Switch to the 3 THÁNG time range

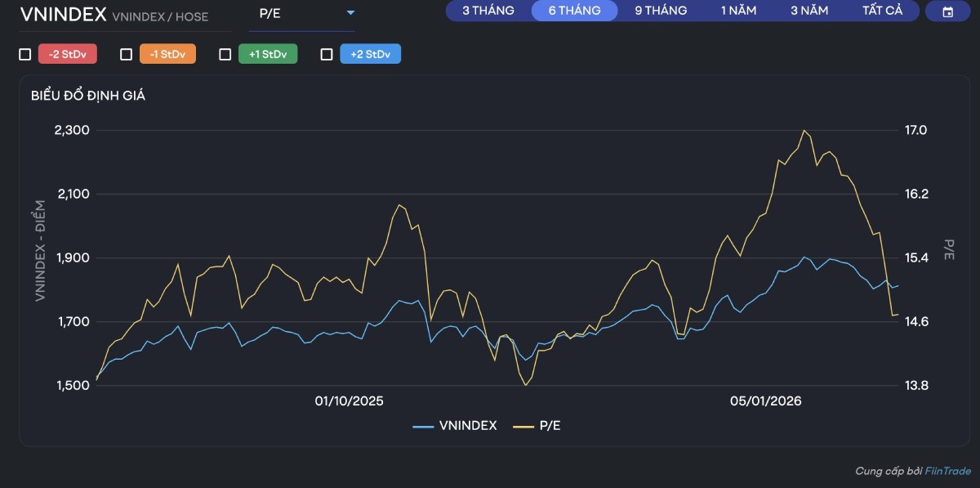pos(488,11)
